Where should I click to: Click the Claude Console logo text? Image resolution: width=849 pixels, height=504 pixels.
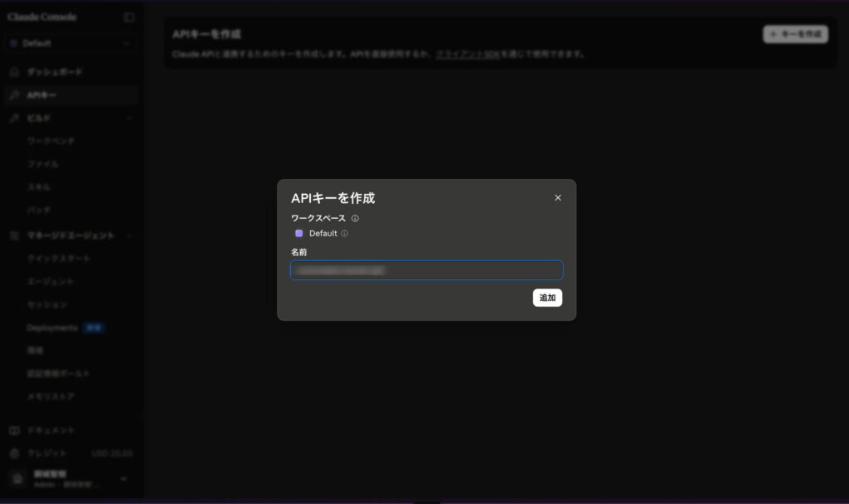[x=42, y=17]
